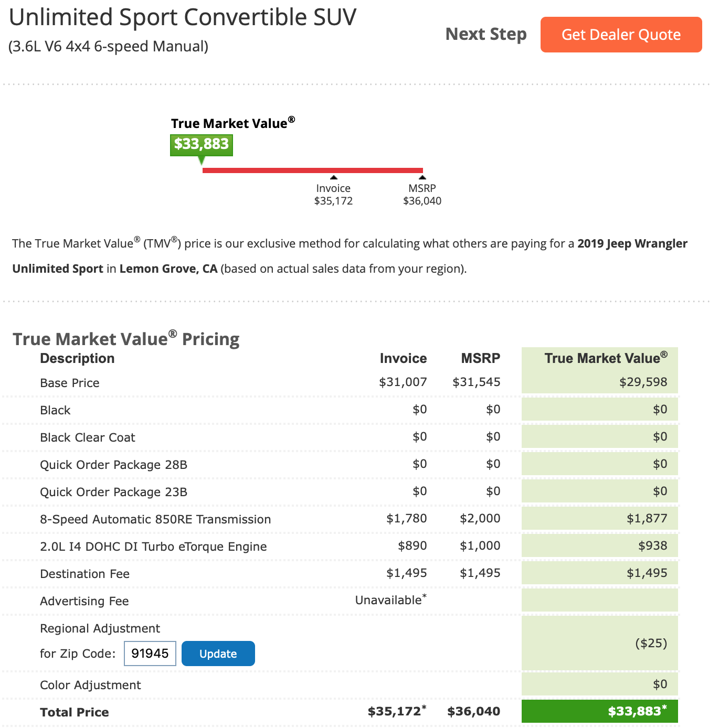Click the Base Price row label

(x=70, y=383)
